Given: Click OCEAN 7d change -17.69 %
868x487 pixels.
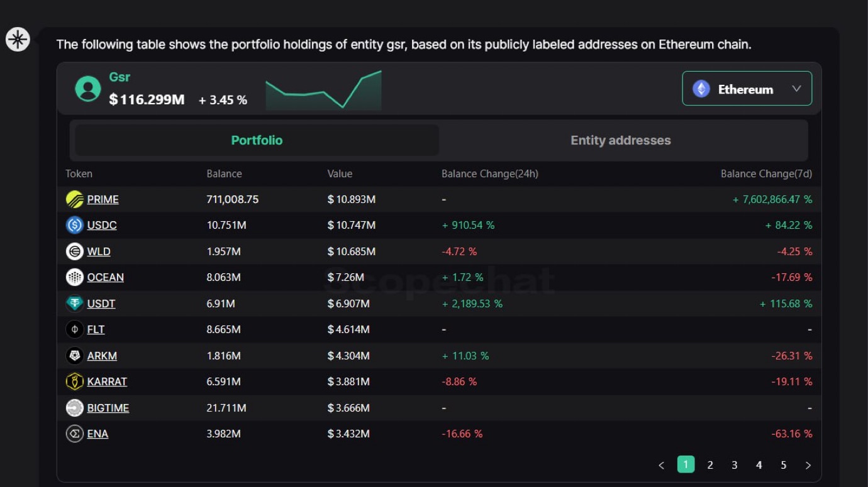Looking at the screenshot, I should (x=792, y=277).
